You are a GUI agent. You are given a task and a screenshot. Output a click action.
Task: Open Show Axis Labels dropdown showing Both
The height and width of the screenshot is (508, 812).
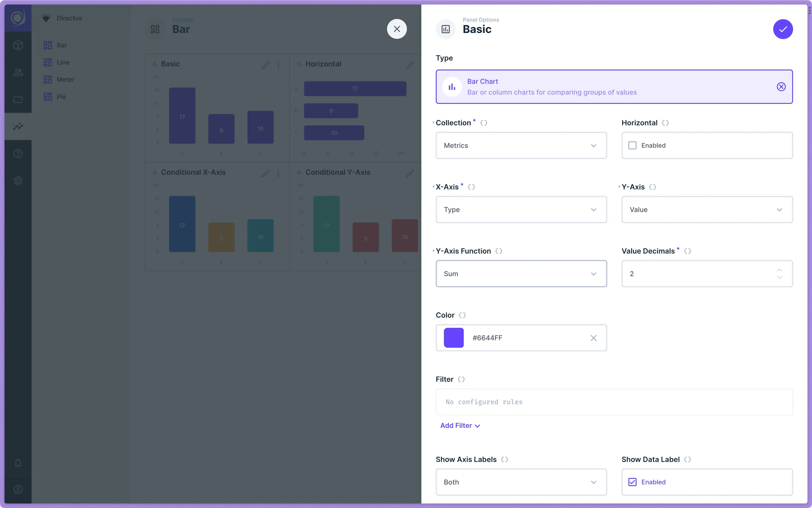click(521, 482)
